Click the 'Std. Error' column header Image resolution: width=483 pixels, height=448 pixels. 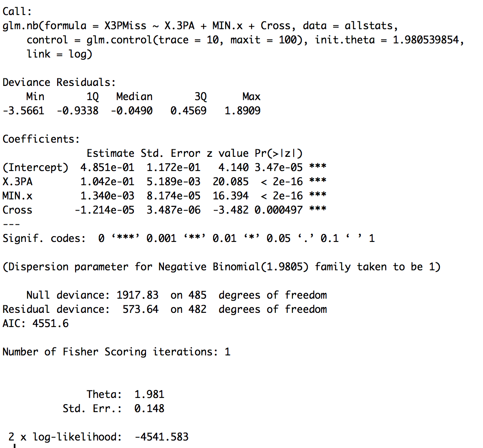coord(170,153)
